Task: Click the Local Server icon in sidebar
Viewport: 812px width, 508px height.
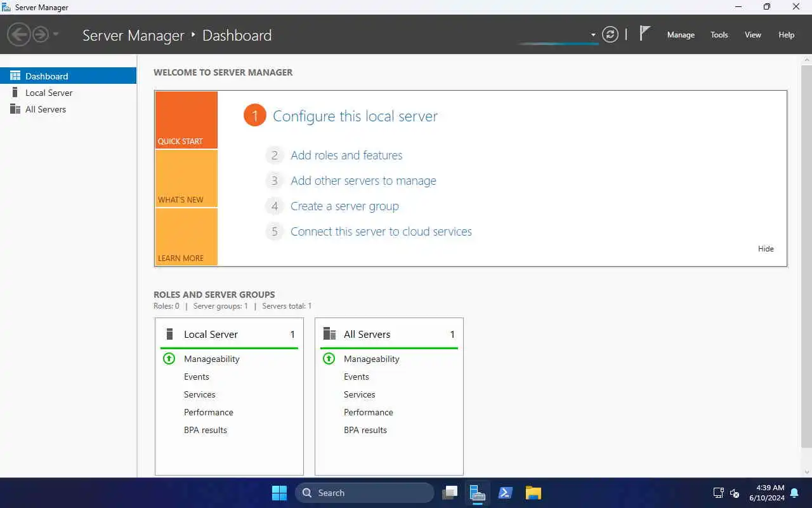Action: pyautogui.click(x=15, y=93)
